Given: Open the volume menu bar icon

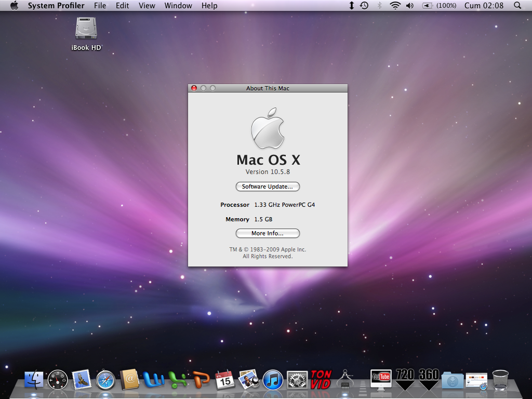Looking at the screenshot, I should (x=410, y=5).
